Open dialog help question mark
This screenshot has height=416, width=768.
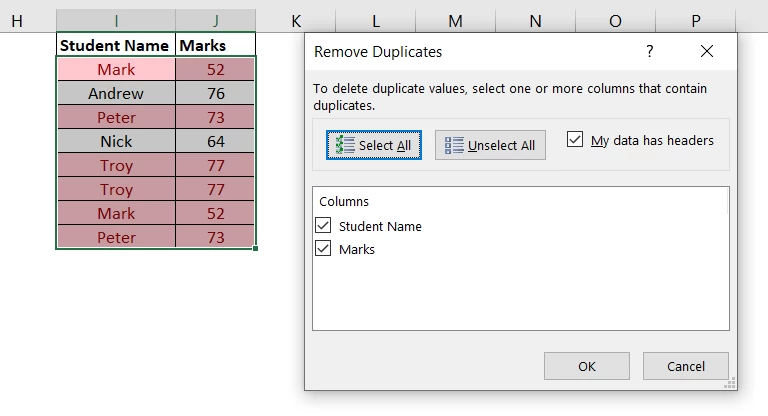pos(649,51)
